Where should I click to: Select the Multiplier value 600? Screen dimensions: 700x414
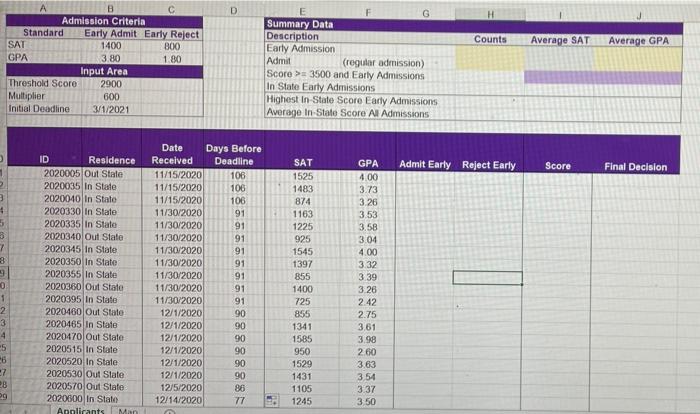pos(111,96)
